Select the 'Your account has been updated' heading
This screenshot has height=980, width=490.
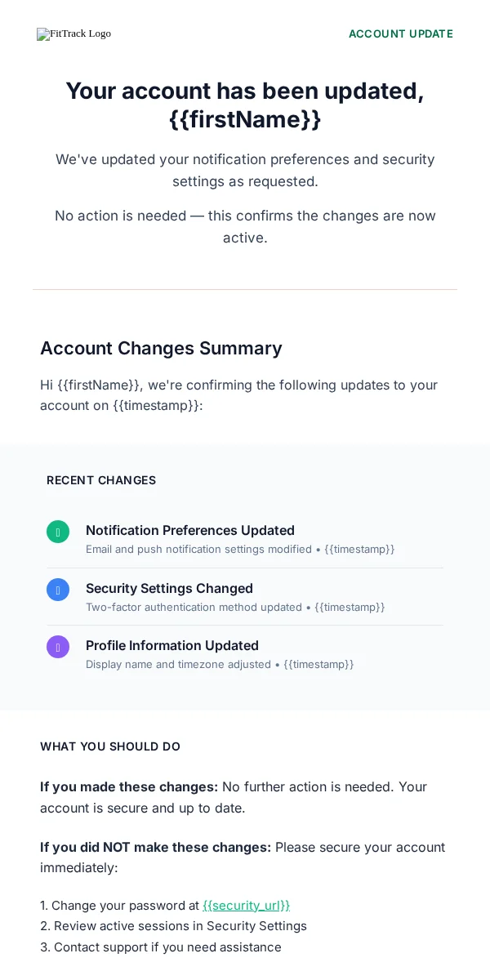point(245,105)
